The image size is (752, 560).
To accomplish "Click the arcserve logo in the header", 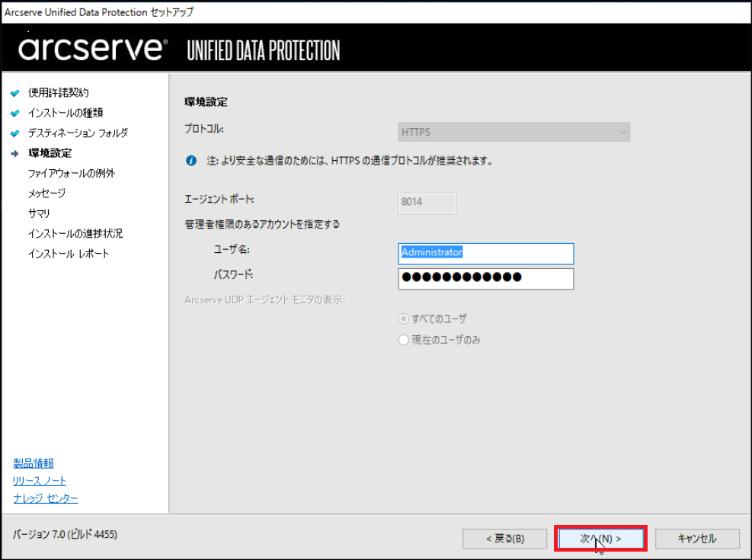I will 92,49.
